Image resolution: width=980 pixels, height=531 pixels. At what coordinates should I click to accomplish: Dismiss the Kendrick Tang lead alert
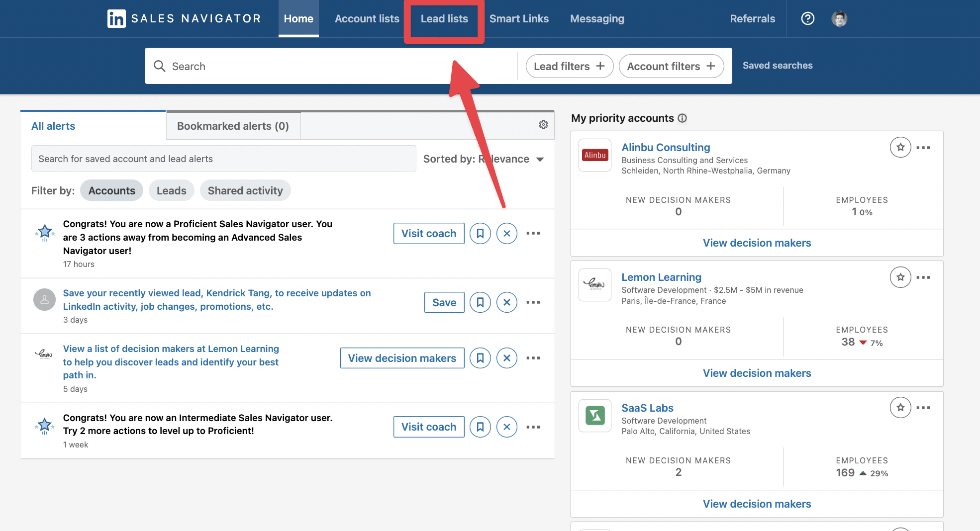point(506,302)
